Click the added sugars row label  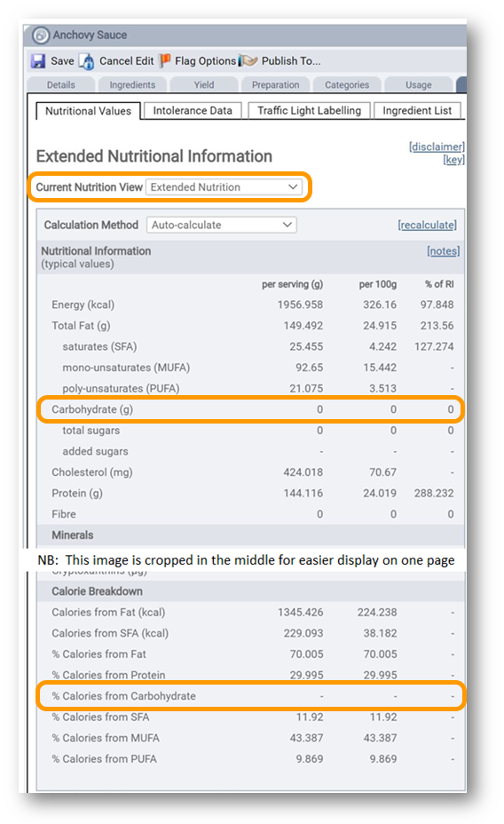click(95, 451)
